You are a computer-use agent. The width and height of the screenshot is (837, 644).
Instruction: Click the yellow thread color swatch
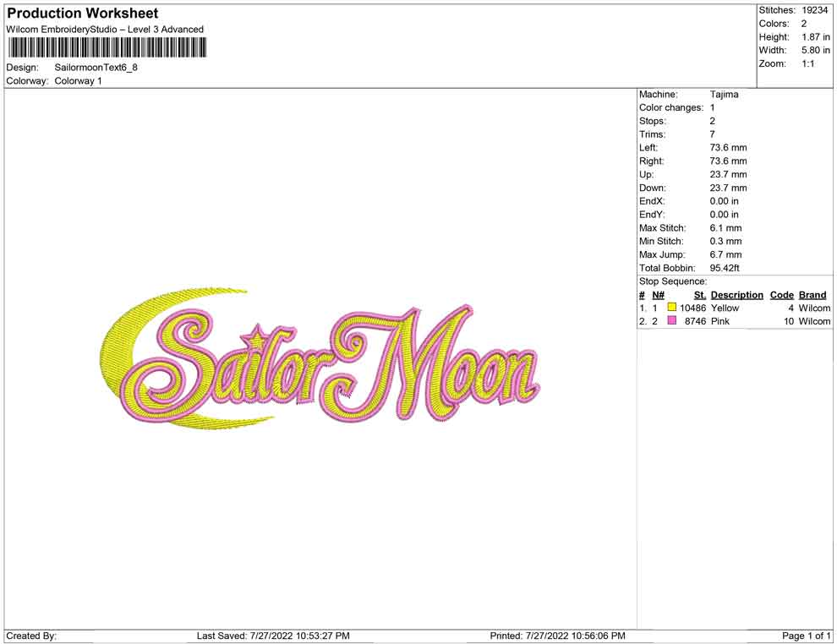(672, 308)
